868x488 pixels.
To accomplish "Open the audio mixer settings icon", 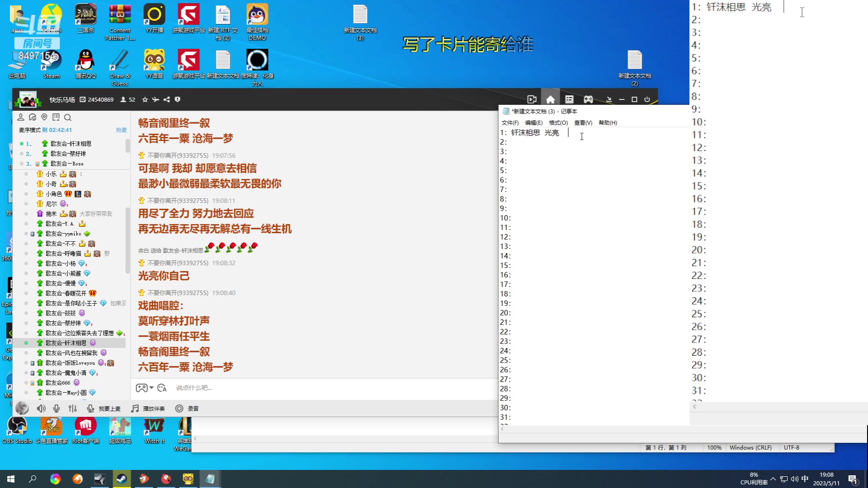I will coord(73,408).
